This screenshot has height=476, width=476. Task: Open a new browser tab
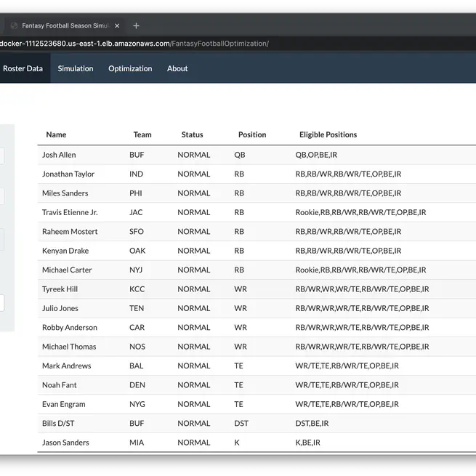tap(137, 26)
